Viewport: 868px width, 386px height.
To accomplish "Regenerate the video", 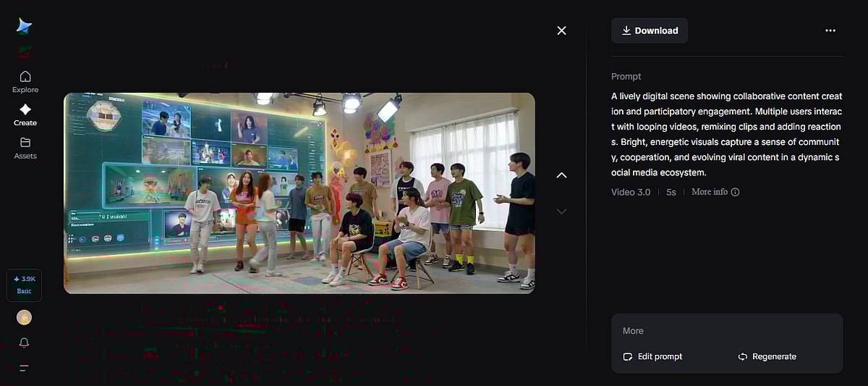I will coord(767,356).
